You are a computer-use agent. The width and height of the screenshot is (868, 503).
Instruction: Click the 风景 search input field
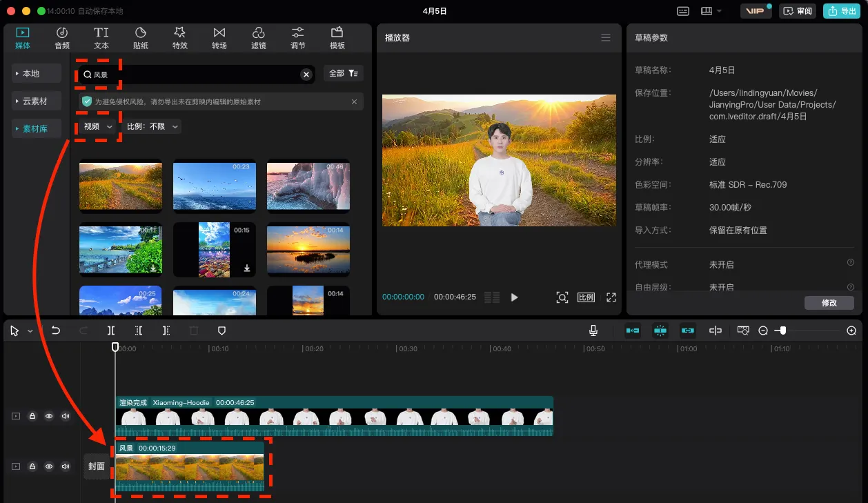[197, 75]
